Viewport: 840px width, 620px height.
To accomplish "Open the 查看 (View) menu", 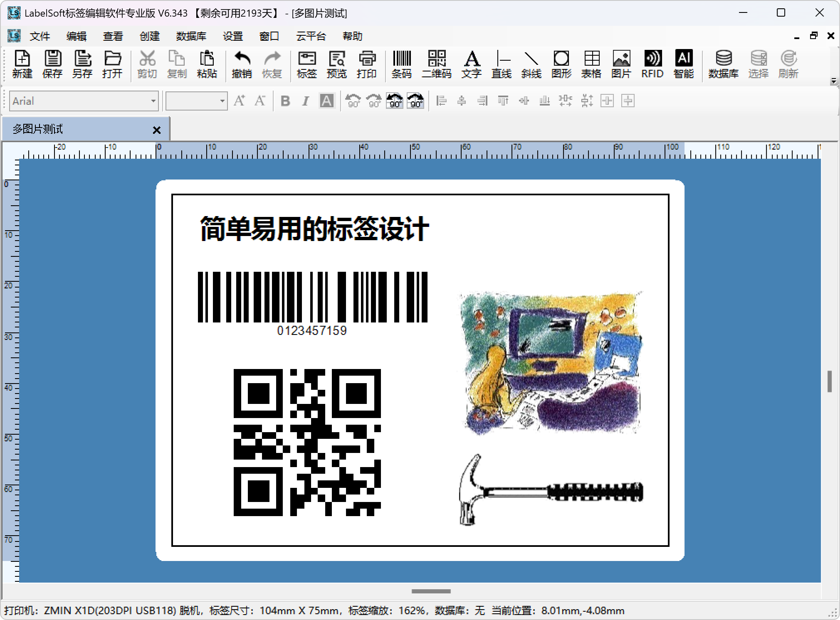I will [x=113, y=37].
